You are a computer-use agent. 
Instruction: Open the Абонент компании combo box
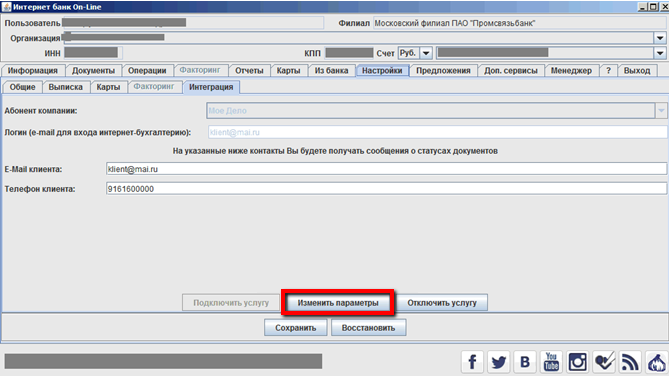point(436,111)
